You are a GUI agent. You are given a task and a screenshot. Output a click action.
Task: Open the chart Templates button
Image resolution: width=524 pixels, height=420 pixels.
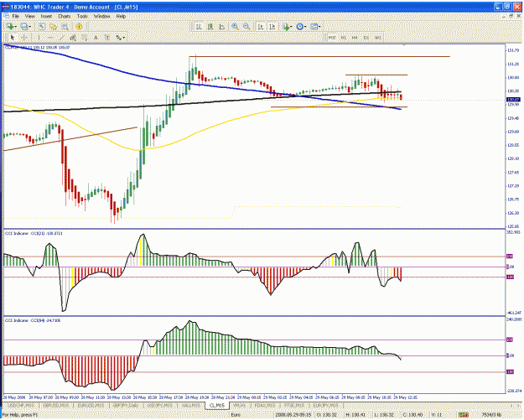[x=314, y=26]
